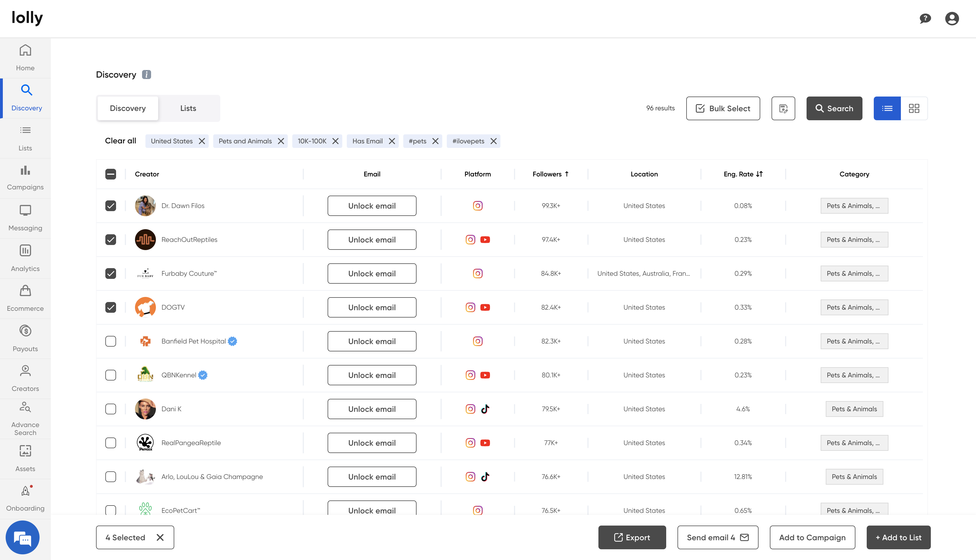
Task: Open Analytics in the sidebar
Action: pos(25,259)
